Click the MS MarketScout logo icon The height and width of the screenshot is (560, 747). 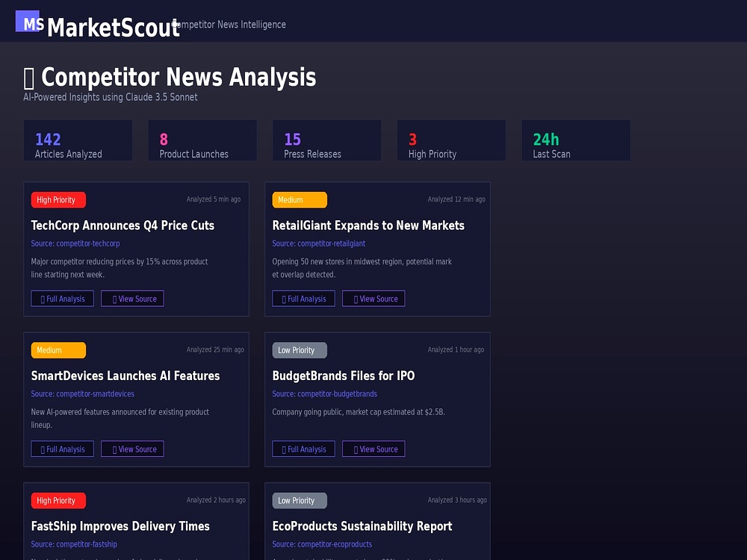coord(27,21)
